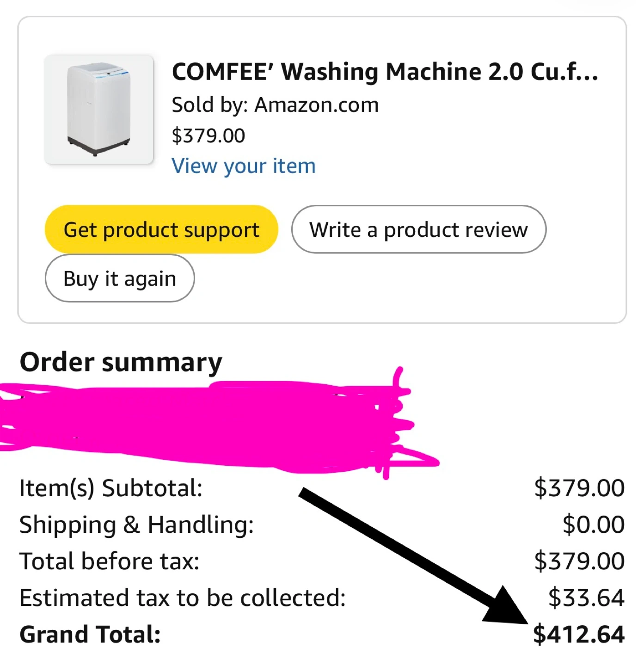Click the Order summary heading
The width and height of the screenshot is (644, 666).
point(121,362)
